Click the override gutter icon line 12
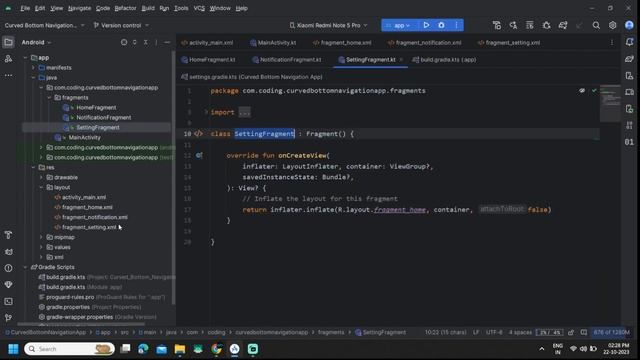 pyautogui.click(x=199, y=155)
